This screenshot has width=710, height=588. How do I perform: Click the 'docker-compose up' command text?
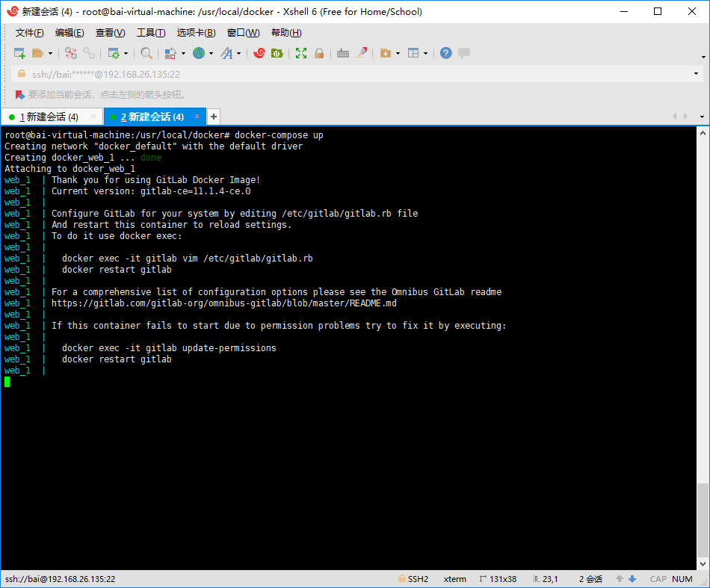point(279,135)
